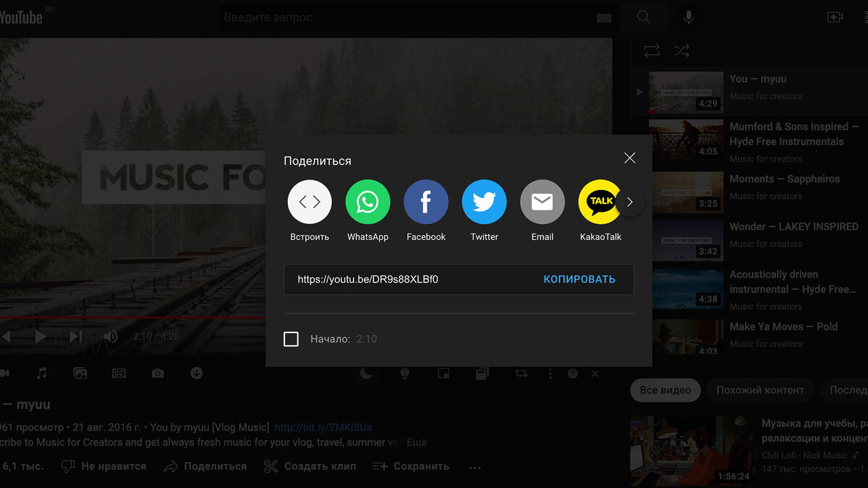
Task: Open the question mark help icon
Action: pos(573,373)
